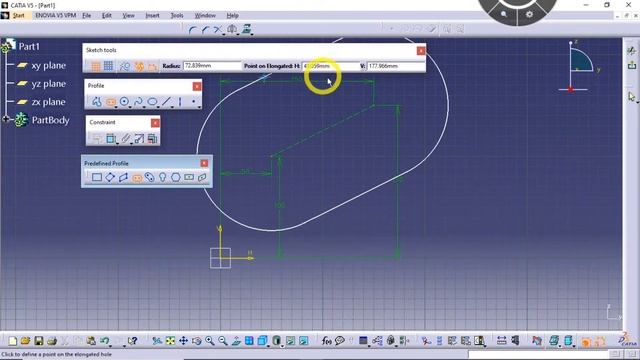This screenshot has width=640, height=360.
Task: Select Parallelogram in Predefined Profile
Action: tap(123, 177)
